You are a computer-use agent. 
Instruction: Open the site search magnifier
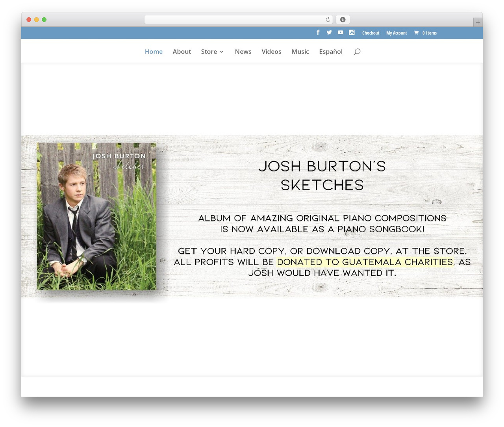tap(357, 52)
